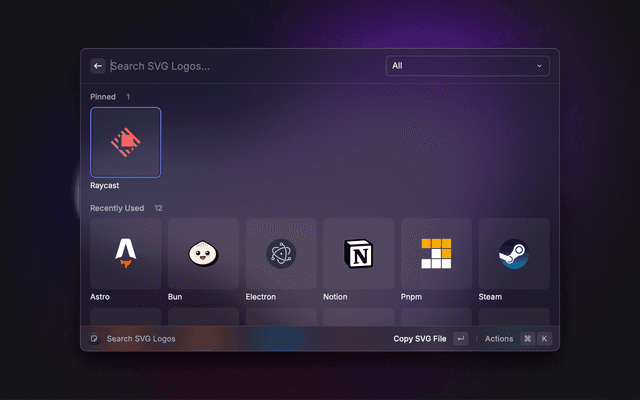The image size is (640, 400).
Task: Open the Actions menu
Action: pos(498,339)
